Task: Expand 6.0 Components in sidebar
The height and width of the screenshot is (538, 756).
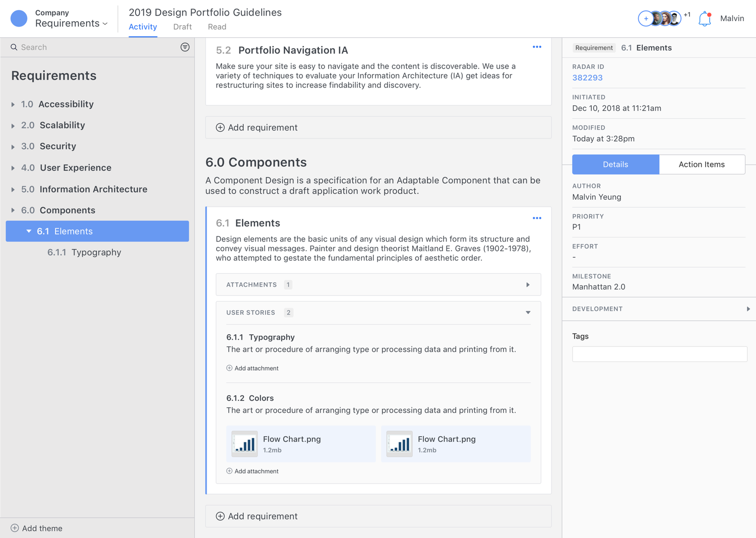Action: pyautogui.click(x=13, y=210)
